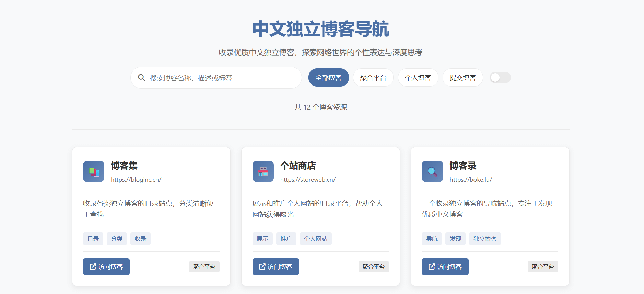The width and height of the screenshot is (644, 294).
Task: Choose the 独立博客 tag on 博客录
Action: tap(484, 239)
